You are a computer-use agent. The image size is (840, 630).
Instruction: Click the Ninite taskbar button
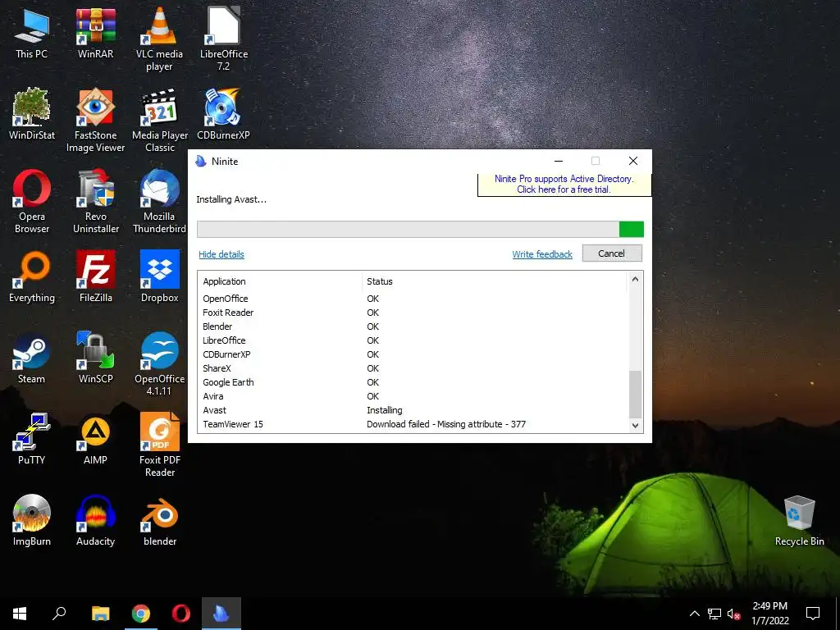tap(221, 614)
